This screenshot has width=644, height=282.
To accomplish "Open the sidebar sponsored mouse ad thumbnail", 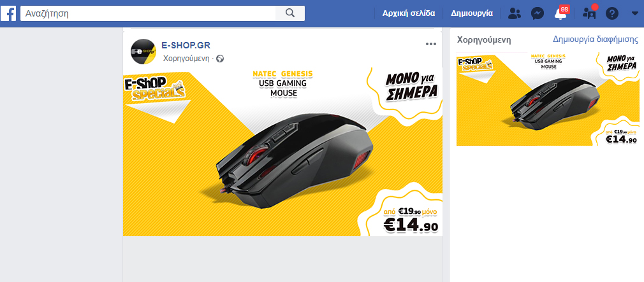I will coord(548,99).
